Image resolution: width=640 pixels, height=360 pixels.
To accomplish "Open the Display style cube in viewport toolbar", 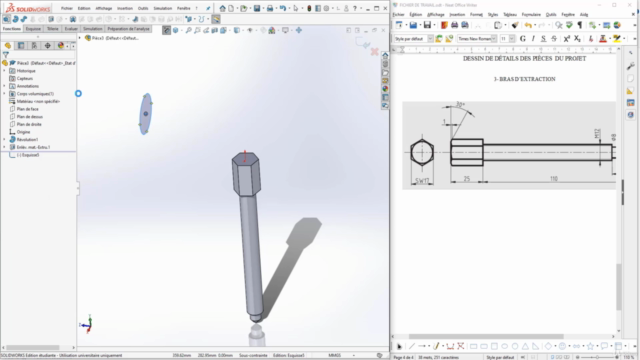I will 236,30.
